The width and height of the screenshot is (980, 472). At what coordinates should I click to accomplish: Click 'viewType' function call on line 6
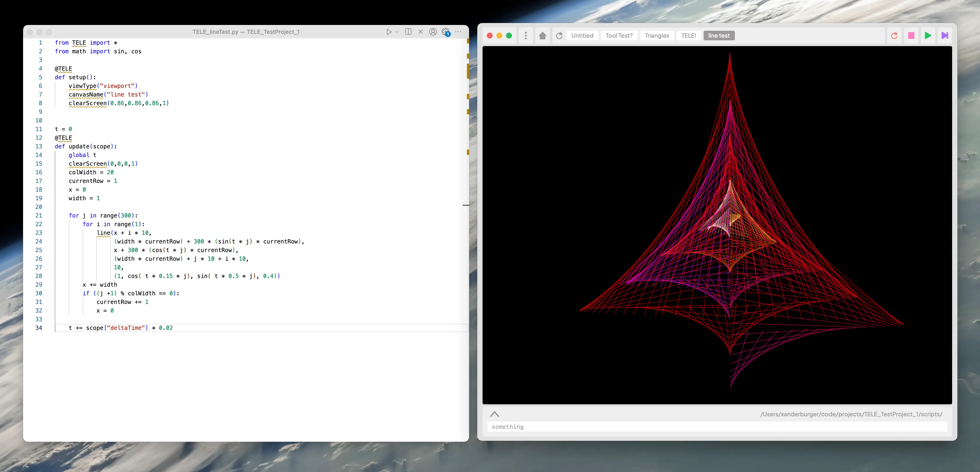[x=83, y=86]
